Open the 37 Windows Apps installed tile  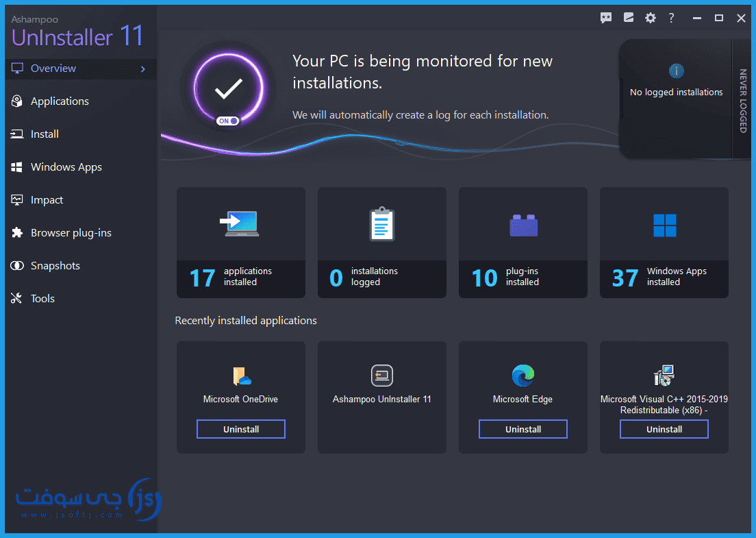pyautogui.click(x=664, y=242)
